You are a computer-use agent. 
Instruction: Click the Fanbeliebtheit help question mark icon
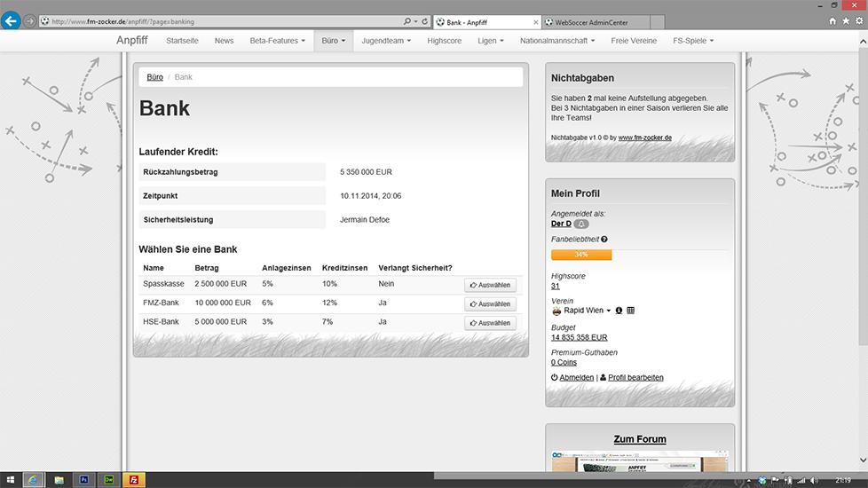tap(604, 240)
